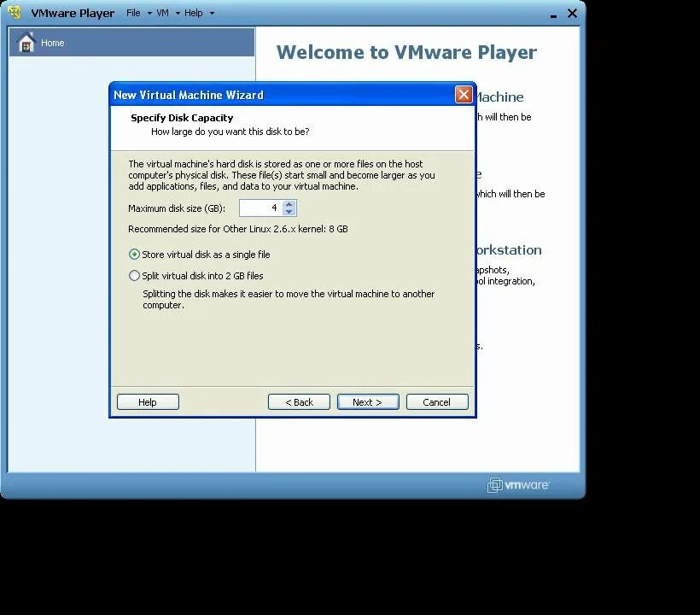The width and height of the screenshot is (700, 615).
Task: Open the File menu
Action: tap(133, 13)
